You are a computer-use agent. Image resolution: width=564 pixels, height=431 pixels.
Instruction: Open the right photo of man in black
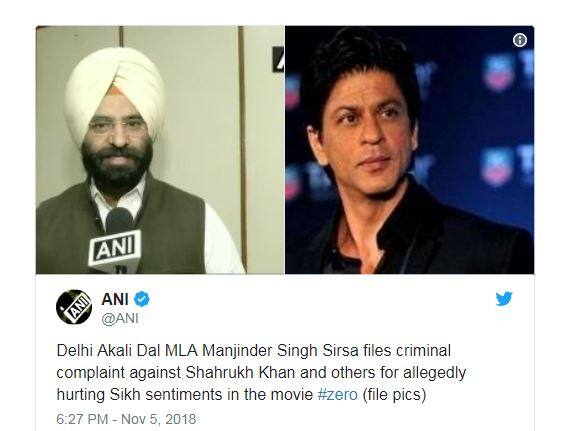[409, 150]
